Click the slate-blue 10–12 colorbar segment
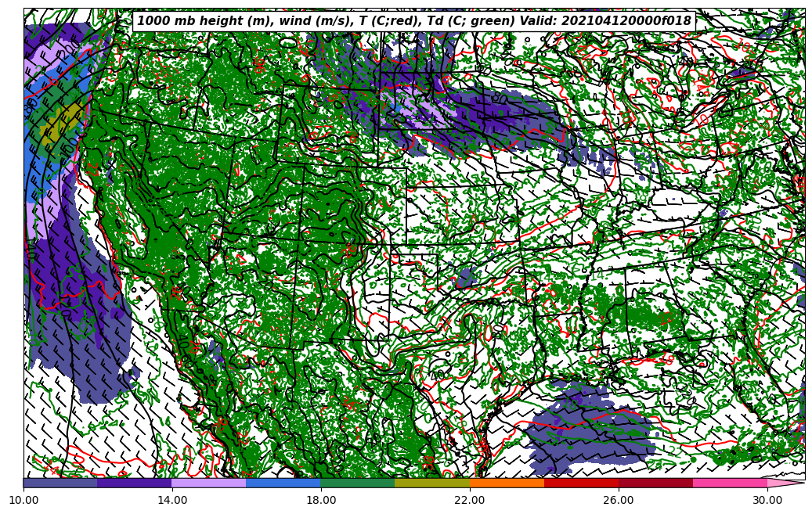This screenshot has width=812, height=514. [60, 483]
